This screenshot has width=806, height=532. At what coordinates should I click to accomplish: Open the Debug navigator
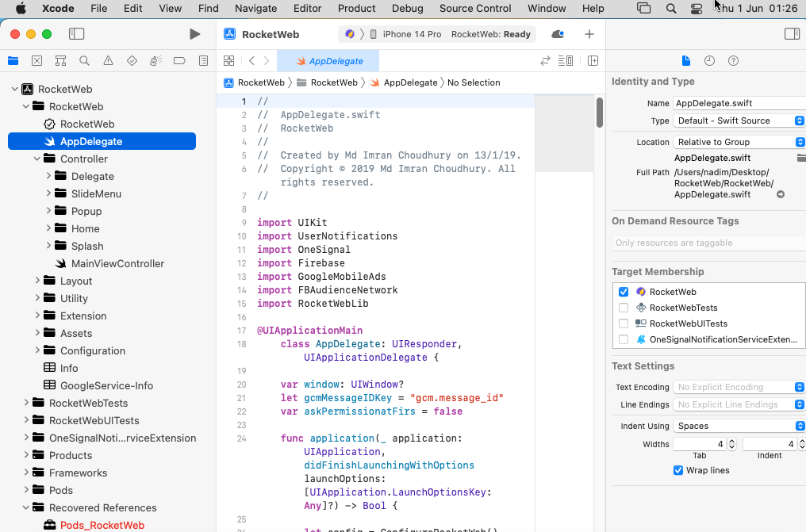pos(155,60)
